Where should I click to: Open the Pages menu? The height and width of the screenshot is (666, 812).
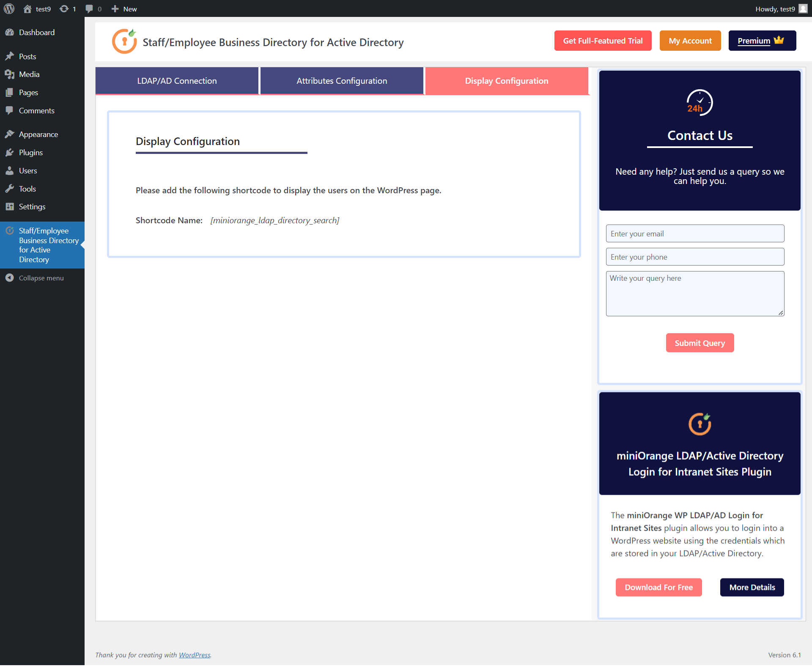pyautogui.click(x=42, y=93)
